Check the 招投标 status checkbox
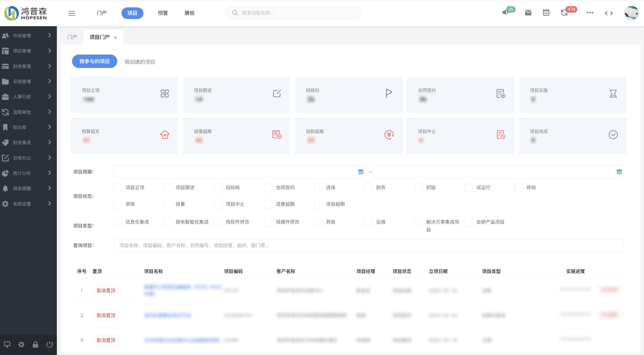Screen dimensions: 644x355 (218, 188)
